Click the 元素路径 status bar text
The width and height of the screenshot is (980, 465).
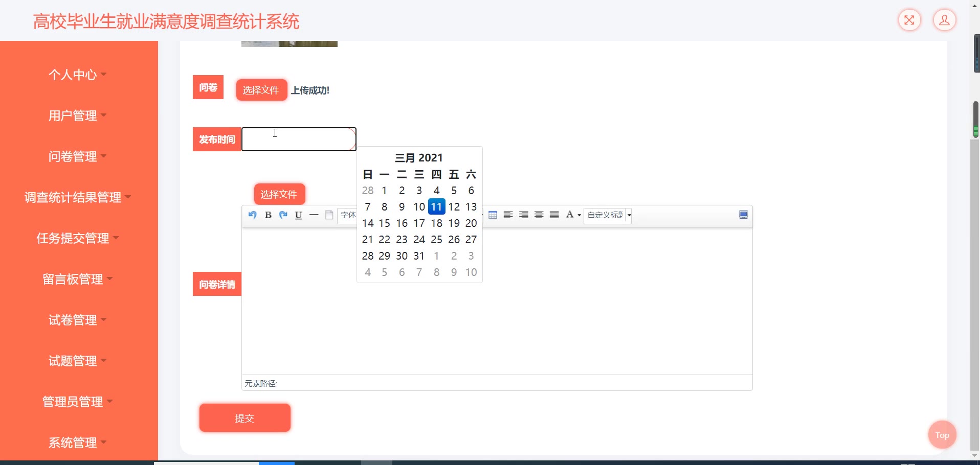(x=261, y=384)
